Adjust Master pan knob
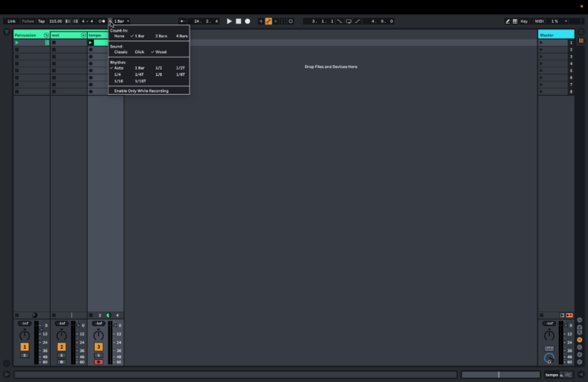The image size is (588, 382). click(x=549, y=335)
